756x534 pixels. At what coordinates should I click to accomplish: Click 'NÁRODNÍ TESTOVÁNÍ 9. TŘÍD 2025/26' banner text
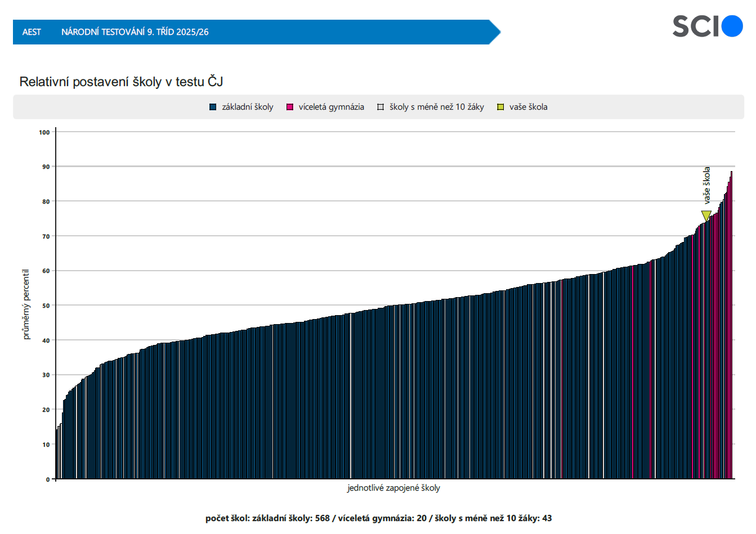click(x=135, y=32)
